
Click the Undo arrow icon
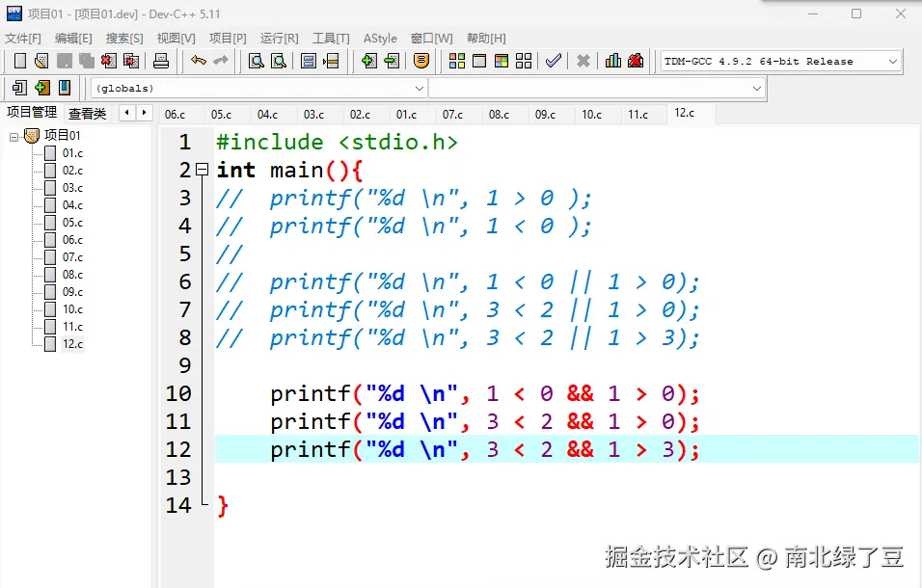click(199, 61)
